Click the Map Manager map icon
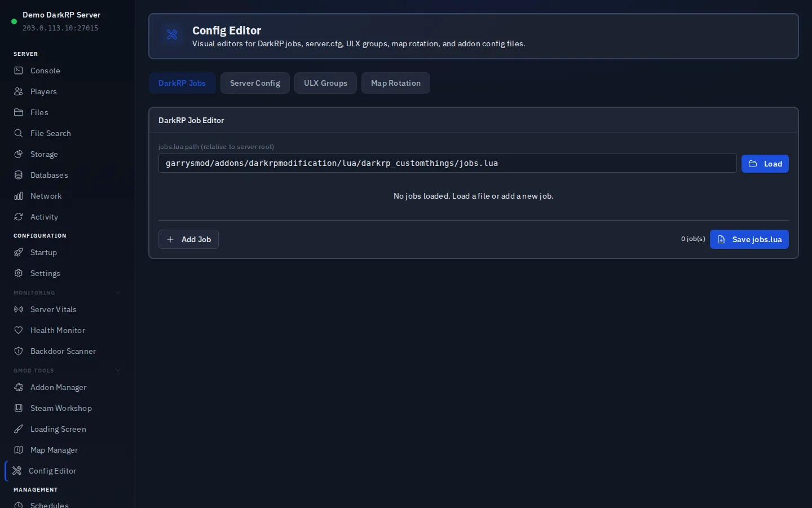Image resolution: width=812 pixels, height=508 pixels. (x=19, y=450)
